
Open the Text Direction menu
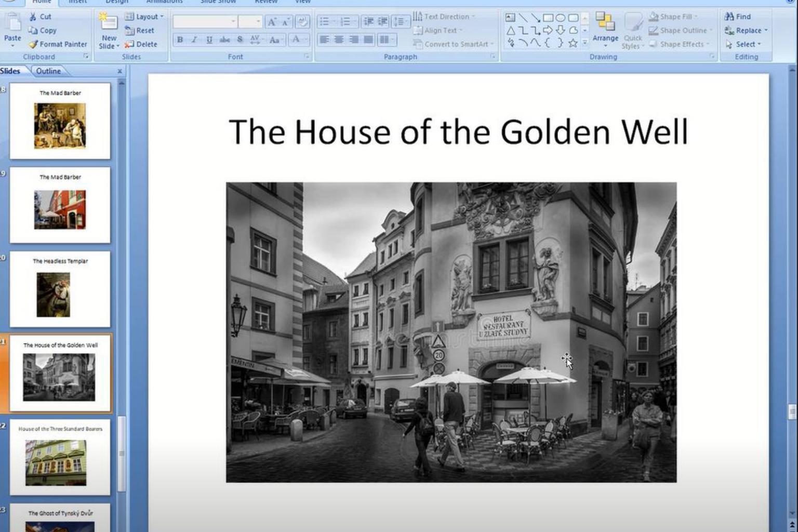coord(444,17)
